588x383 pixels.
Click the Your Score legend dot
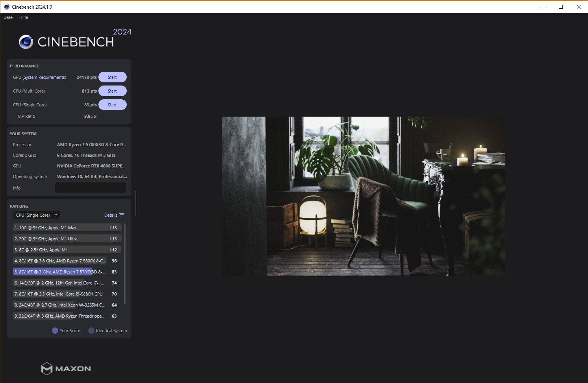(x=55, y=331)
